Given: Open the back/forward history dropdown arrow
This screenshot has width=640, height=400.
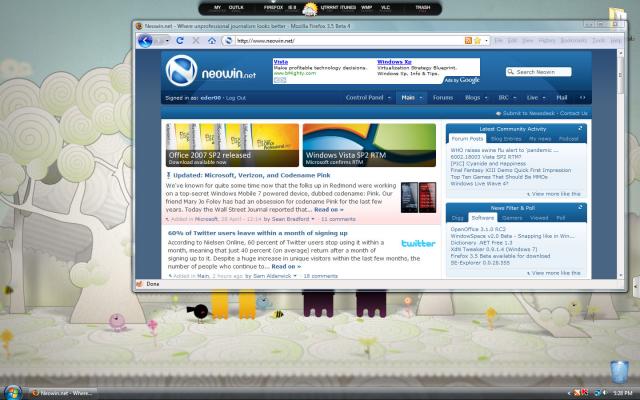Looking at the screenshot, I should coord(167,41).
